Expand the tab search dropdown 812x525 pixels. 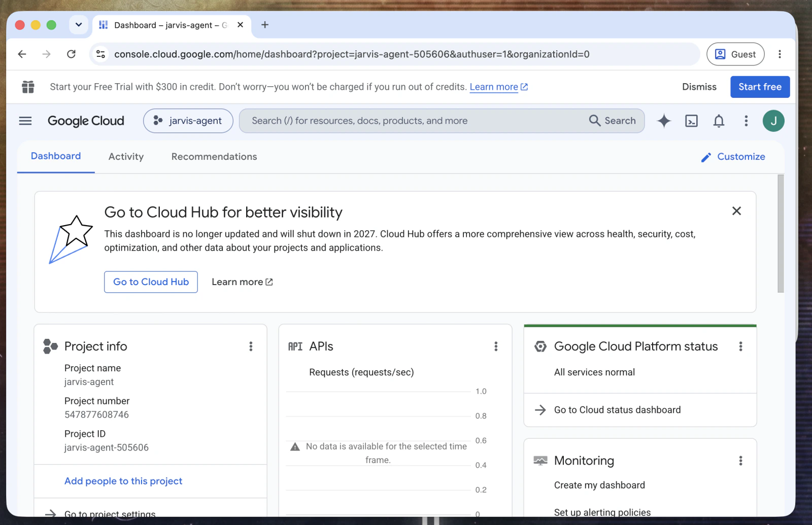(x=79, y=25)
